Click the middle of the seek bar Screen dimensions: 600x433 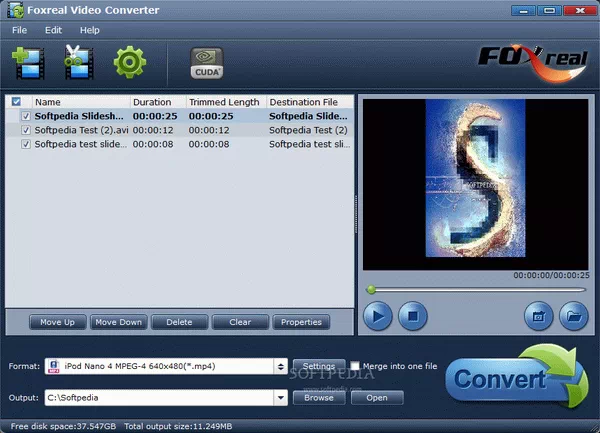(476, 290)
